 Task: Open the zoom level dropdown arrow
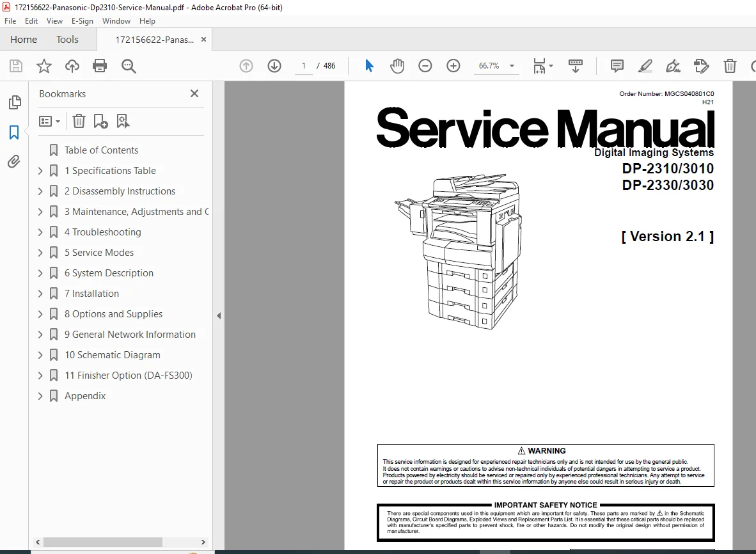coord(512,66)
